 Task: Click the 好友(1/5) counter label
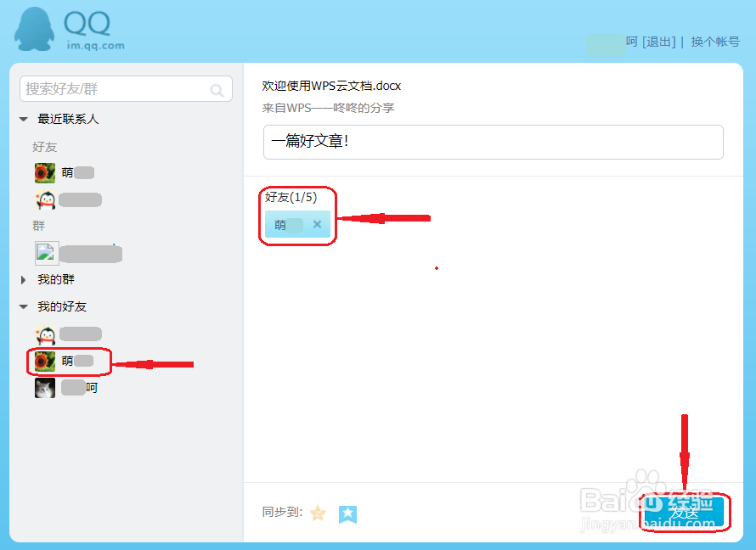point(291,197)
